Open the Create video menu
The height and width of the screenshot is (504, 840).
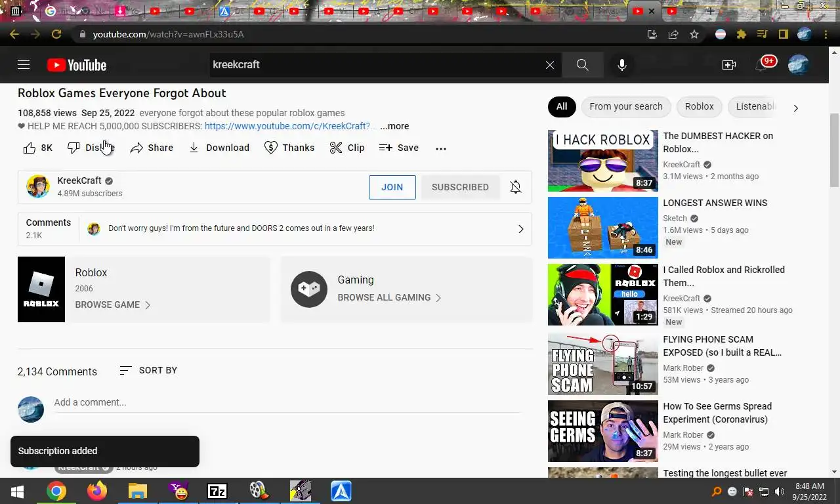coord(728,65)
